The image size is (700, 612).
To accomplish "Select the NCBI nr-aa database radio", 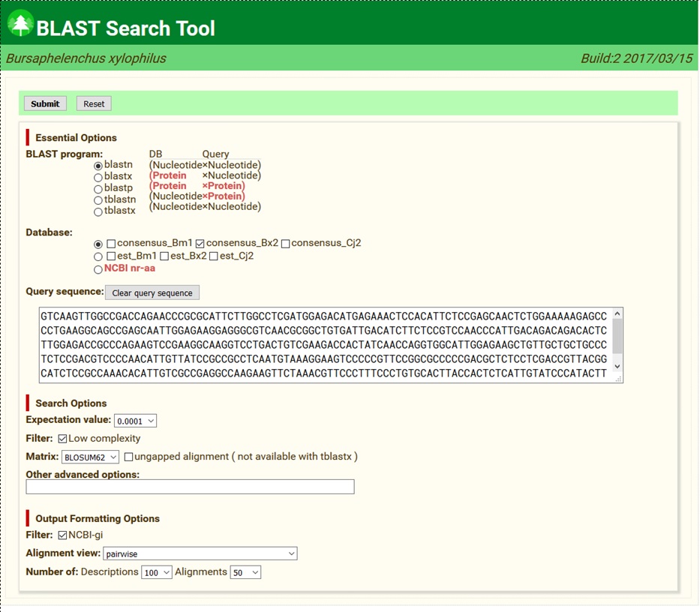I will (98, 269).
